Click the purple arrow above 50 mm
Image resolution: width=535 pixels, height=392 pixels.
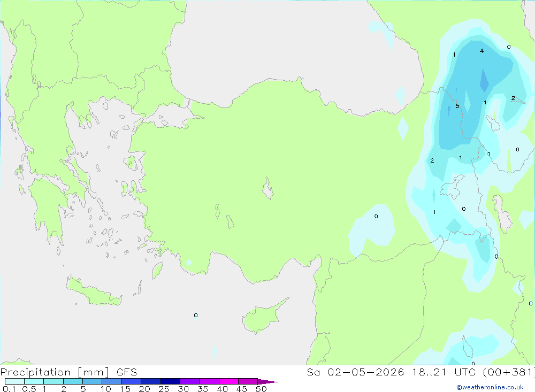coord(267,381)
